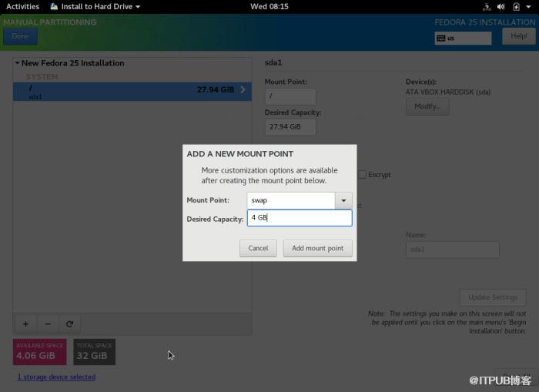Collapse New Fedora 25 Installation tree
The height and width of the screenshot is (392, 539).
[x=17, y=63]
